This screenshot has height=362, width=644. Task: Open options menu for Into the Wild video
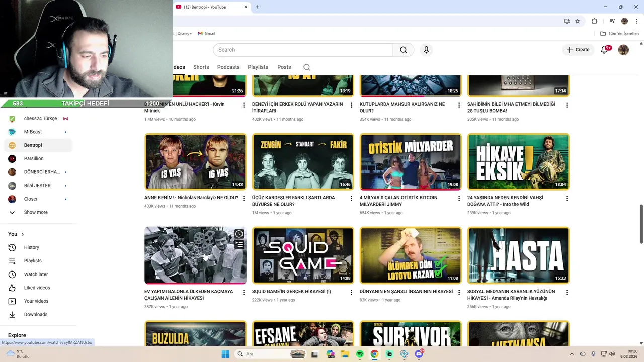(567, 199)
